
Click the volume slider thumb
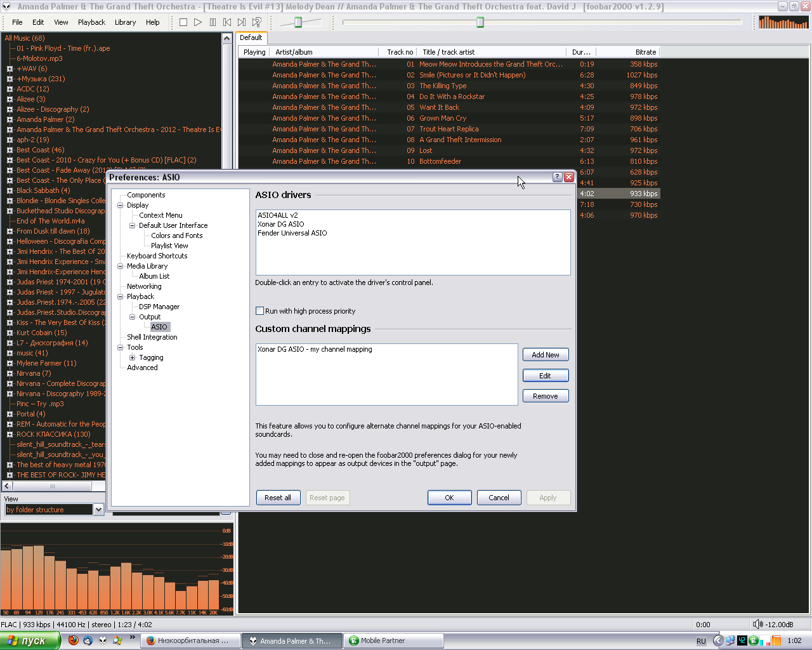click(x=298, y=22)
